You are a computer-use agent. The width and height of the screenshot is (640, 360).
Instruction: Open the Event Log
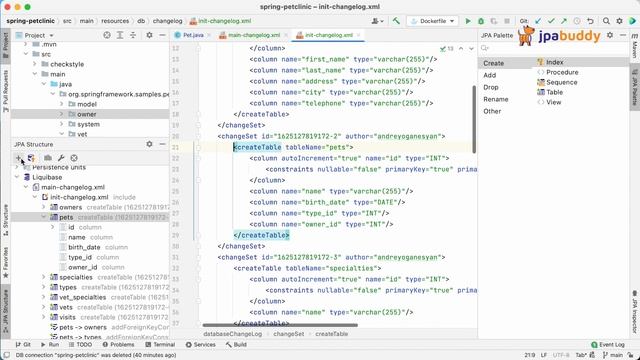(x=608, y=344)
